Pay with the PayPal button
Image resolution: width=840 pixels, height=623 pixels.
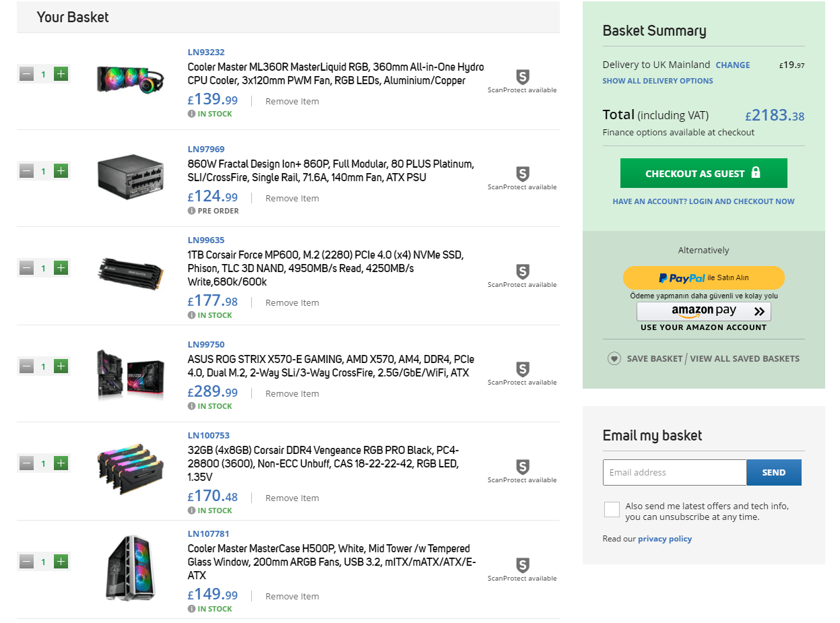[703, 277]
